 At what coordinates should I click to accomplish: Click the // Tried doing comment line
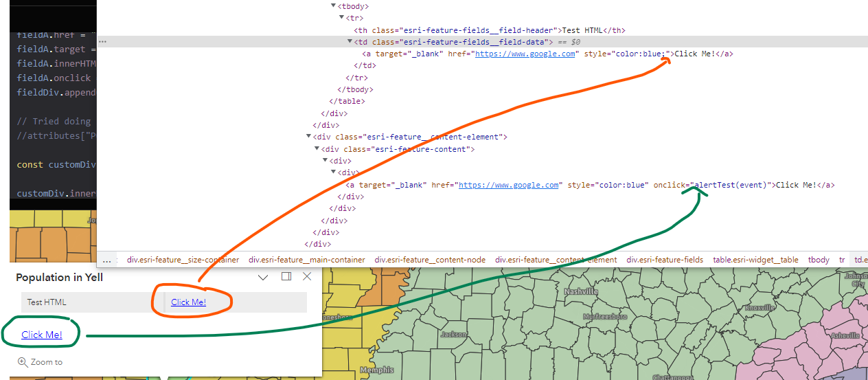[x=54, y=121]
